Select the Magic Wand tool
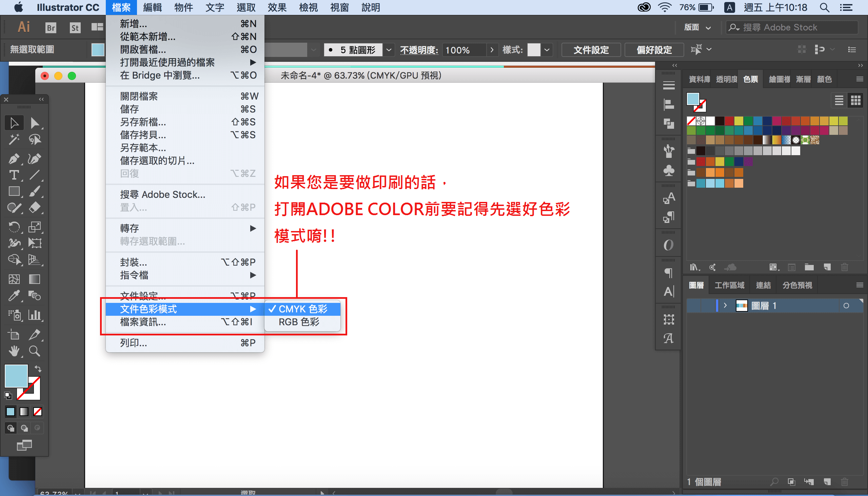Viewport: 868px width, 496px height. (14, 139)
